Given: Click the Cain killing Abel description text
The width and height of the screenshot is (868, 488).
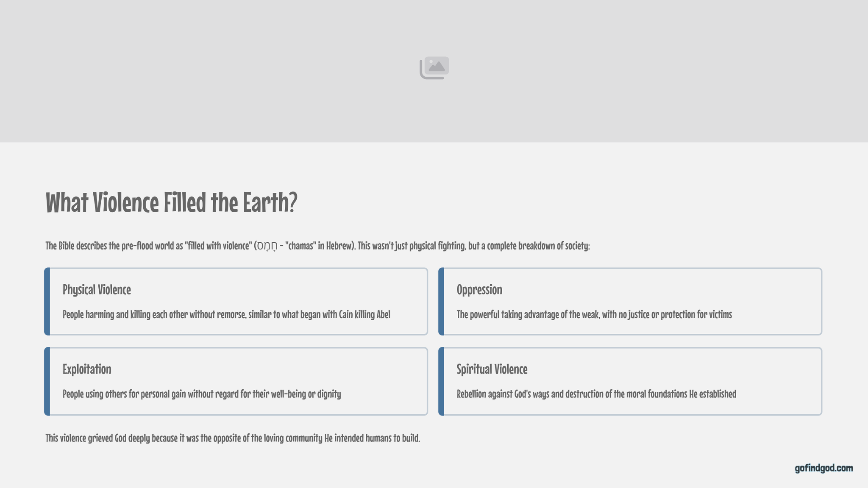Looking at the screenshot, I should click(x=226, y=314).
